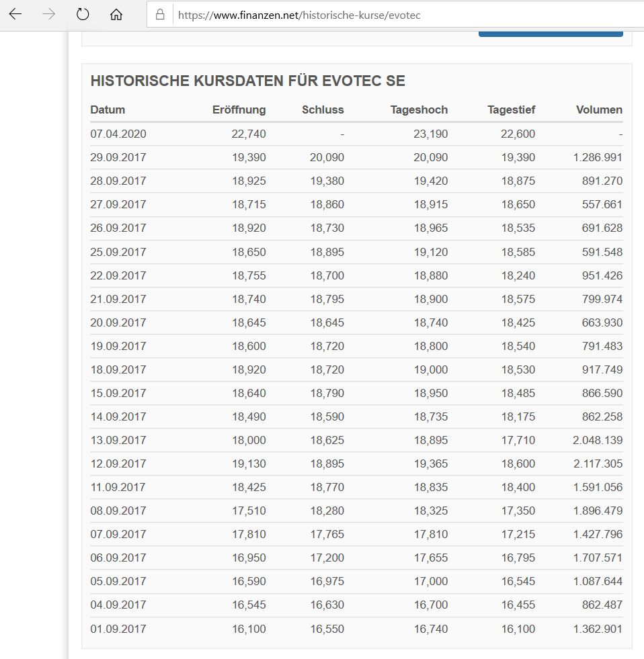
Task: Select the date 07.04.2020
Action: point(118,134)
